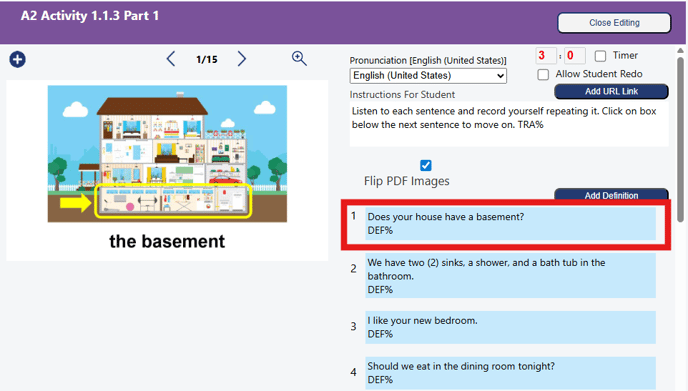
Task: Click the magnifier zoom-in icon
Action: (x=299, y=58)
